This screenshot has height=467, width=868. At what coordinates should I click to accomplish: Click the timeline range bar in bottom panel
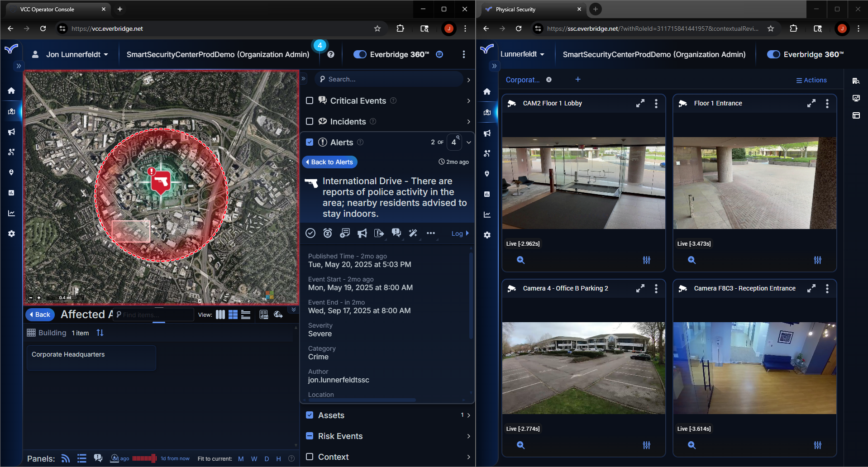(x=144, y=458)
